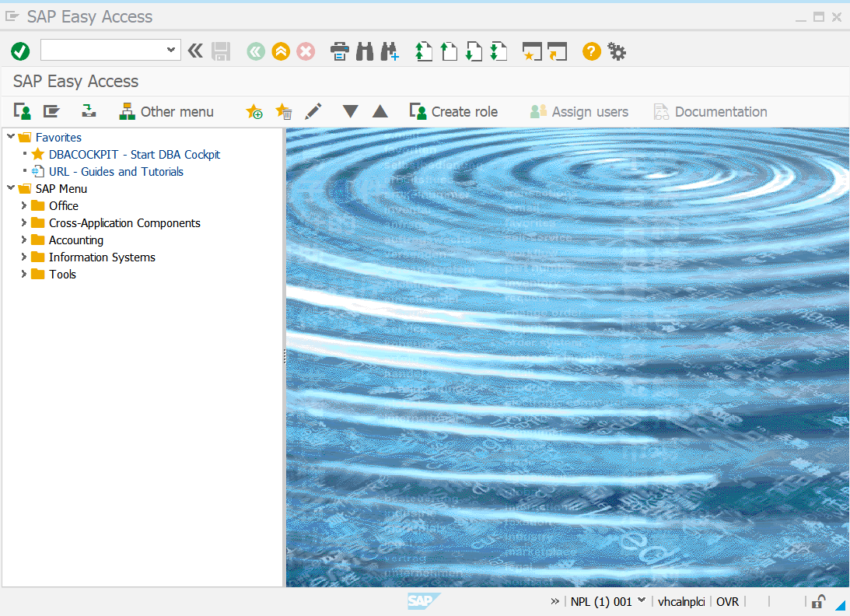The width and height of the screenshot is (850, 616).
Task: Select the Favorites tree label
Action: [x=58, y=137]
